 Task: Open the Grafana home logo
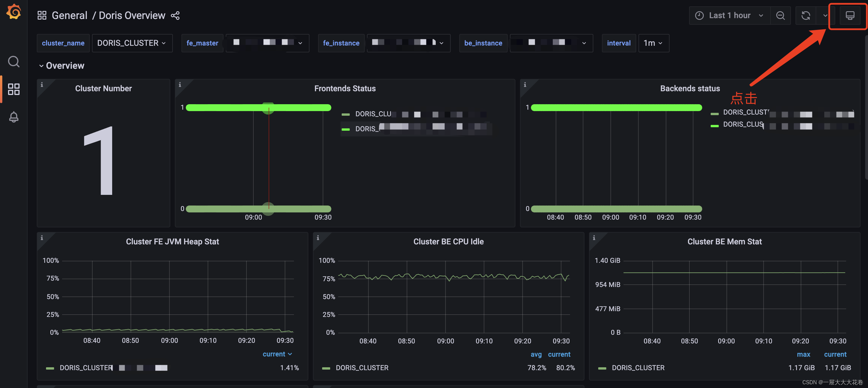[14, 12]
